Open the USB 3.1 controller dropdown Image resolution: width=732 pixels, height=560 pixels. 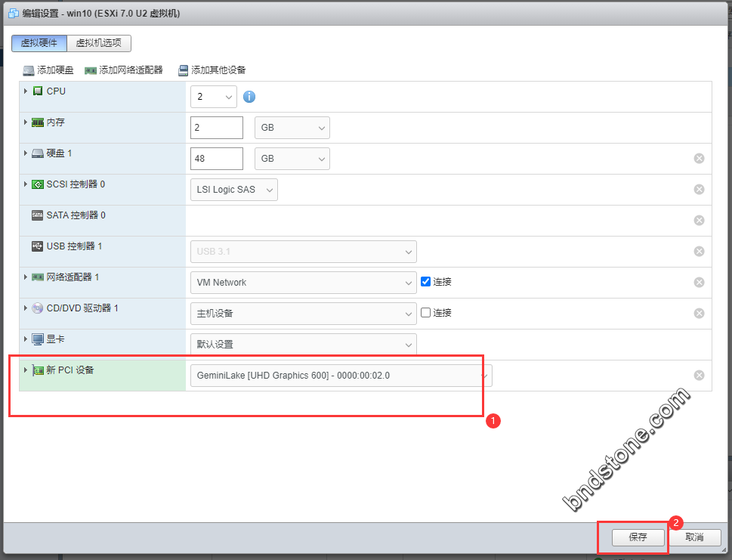point(304,252)
